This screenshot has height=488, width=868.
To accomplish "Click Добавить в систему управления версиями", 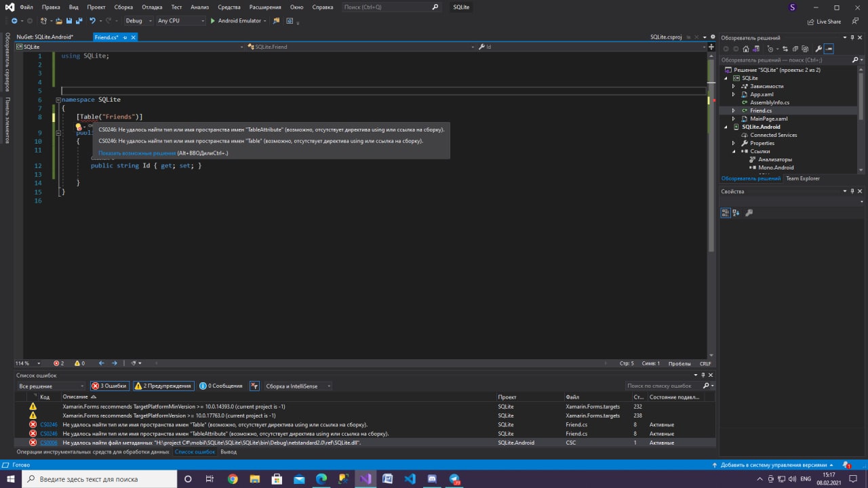I will pyautogui.click(x=774, y=465).
